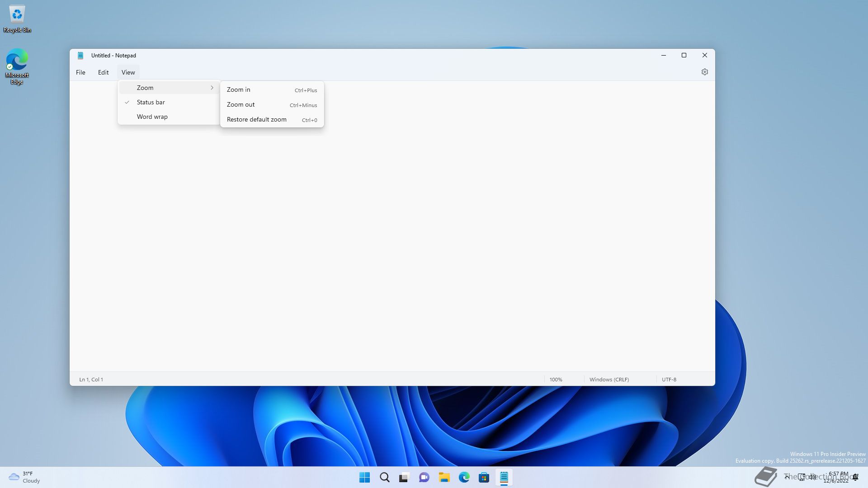This screenshot has width=868, height=488.
Task: Click the Notepad title bar app icon
Action: 80,56
